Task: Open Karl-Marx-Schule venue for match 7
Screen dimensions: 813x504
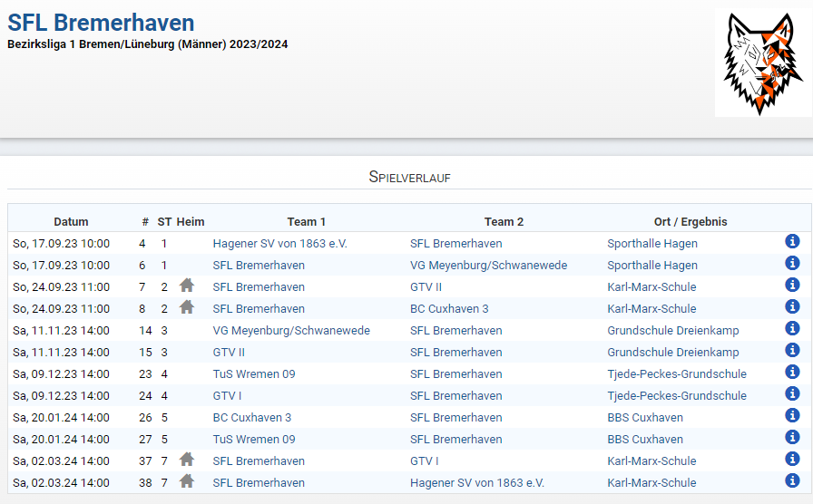Action: tap(651, 287)
